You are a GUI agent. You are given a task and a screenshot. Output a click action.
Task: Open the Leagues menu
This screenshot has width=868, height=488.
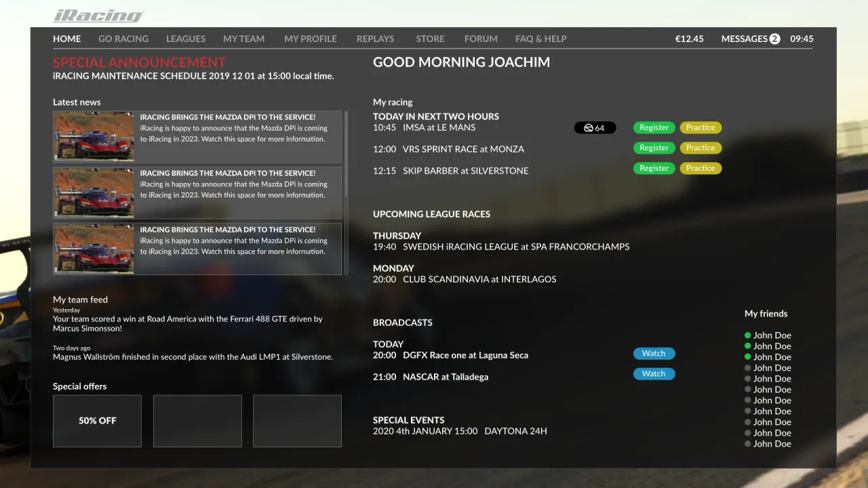point(186,39)
